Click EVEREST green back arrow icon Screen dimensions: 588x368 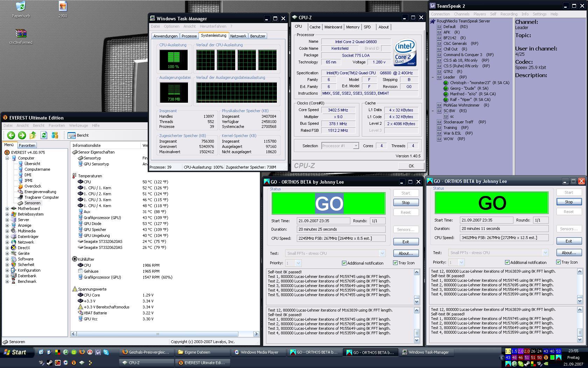coord(11,135)
